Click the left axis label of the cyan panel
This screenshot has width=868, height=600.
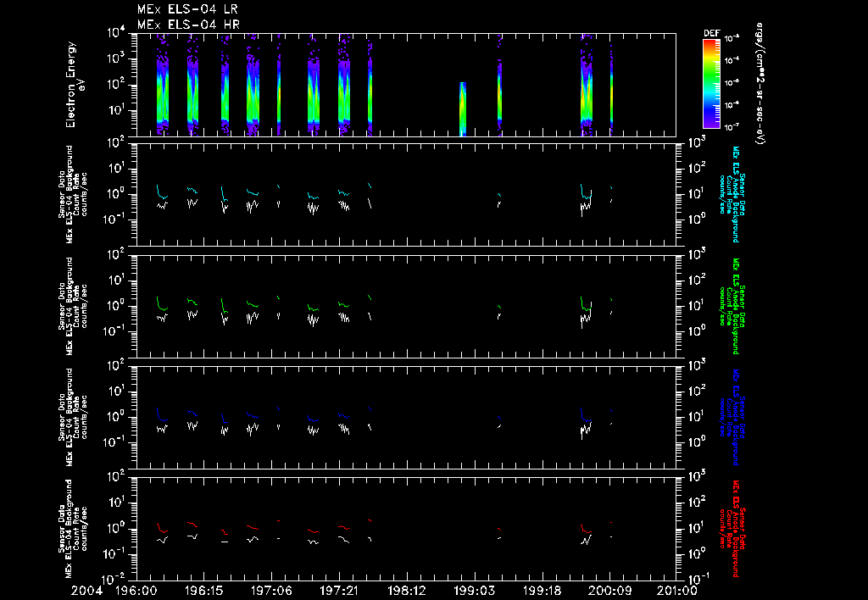point(73,194)
